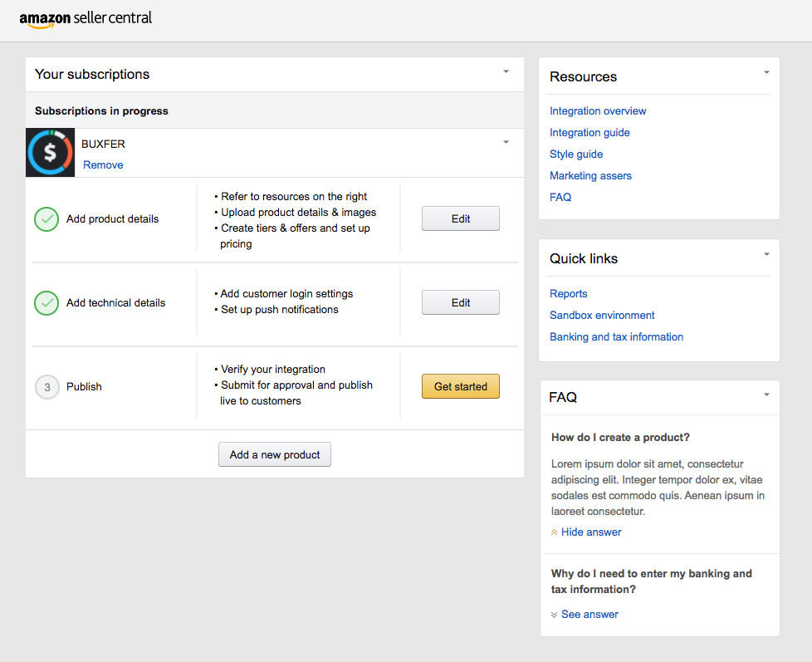Open the Sandbox environment quick link
The image size is (812, 662).
pyautogui.click(x=602, y=315)
